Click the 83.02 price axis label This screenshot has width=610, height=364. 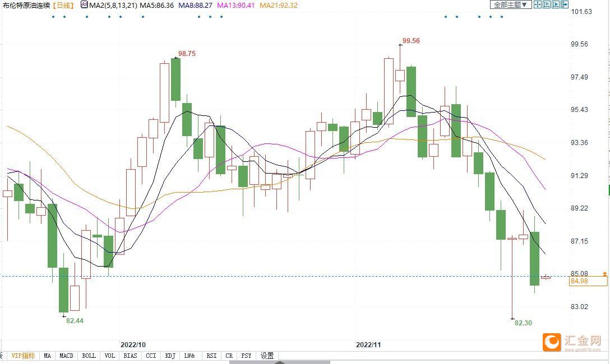pos(579,306)
